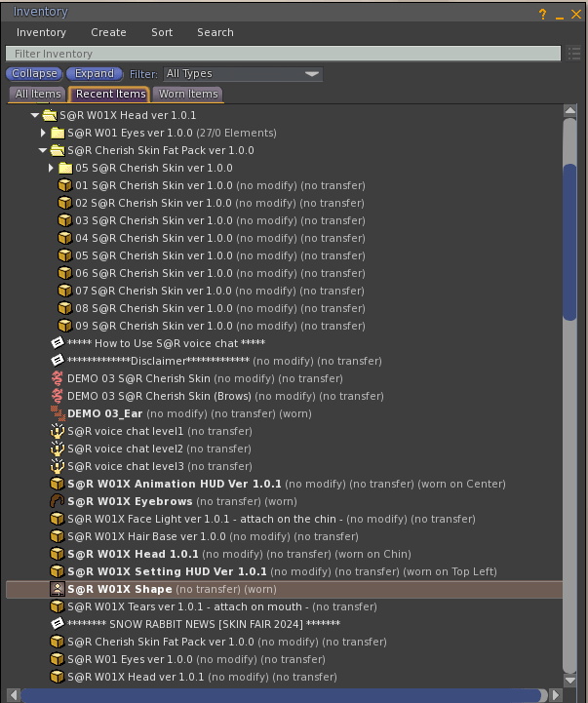Open the All Types filter dropdown

click(242, 74)
